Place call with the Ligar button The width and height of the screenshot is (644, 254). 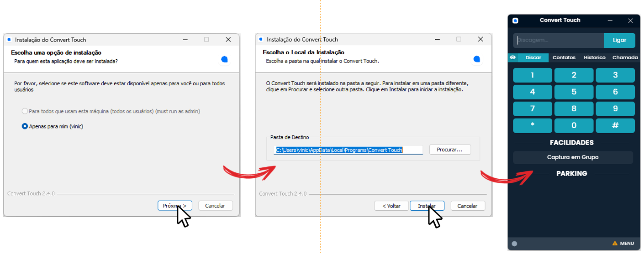[x=619, y=40]
